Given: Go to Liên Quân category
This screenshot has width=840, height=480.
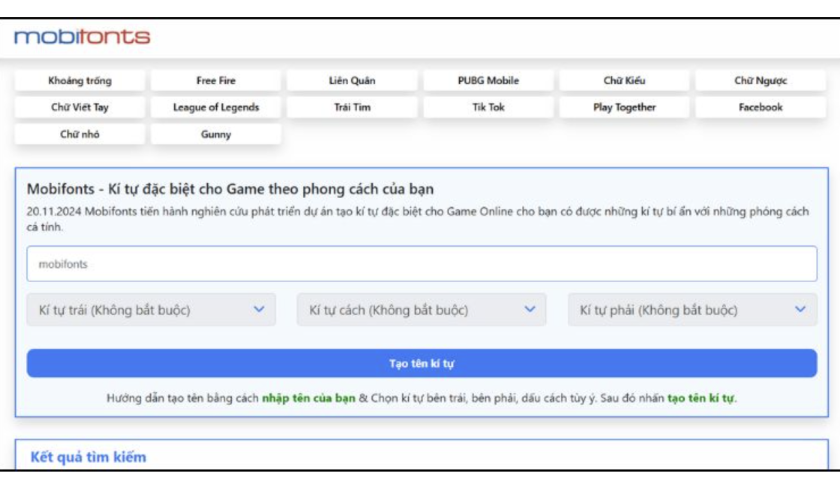Looking at the screenshot, I should point(352,81).
